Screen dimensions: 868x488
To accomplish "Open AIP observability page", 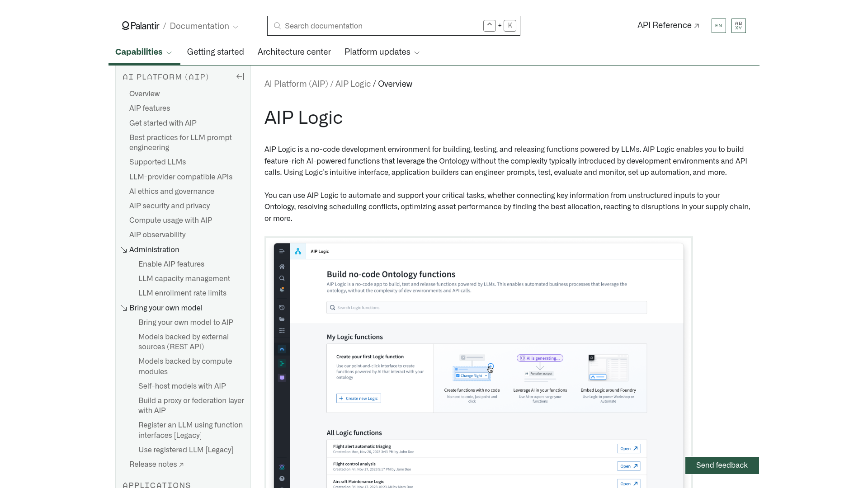I will tap(157, 235).
